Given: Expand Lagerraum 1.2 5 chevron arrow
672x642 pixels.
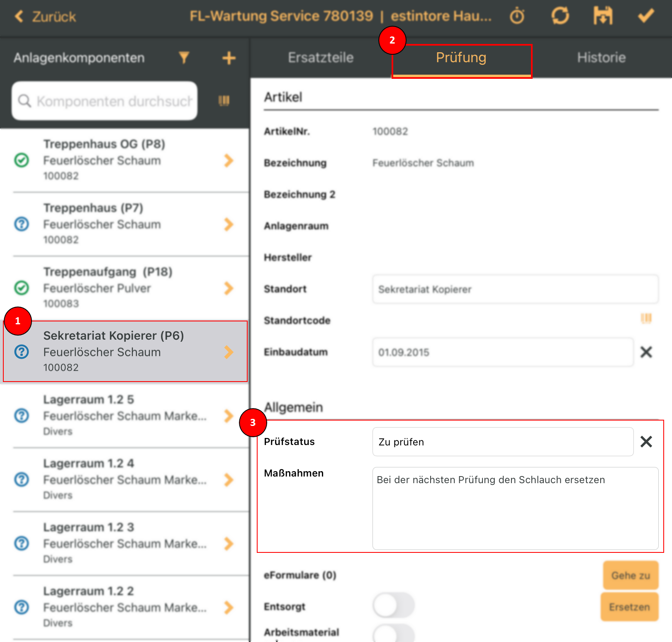Looking at the screenshot, I should click(229, 416).
